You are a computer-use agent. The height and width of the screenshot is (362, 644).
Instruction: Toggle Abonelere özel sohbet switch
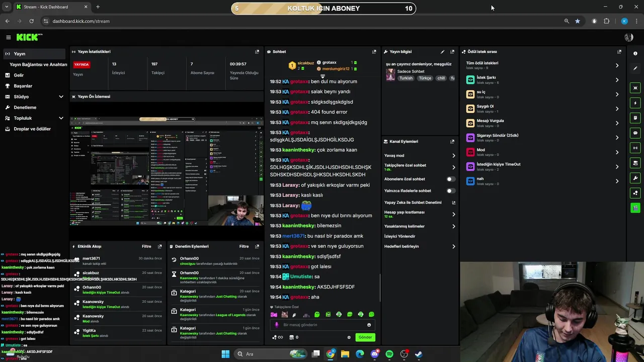pyautogui.click(x=451, y=179)
